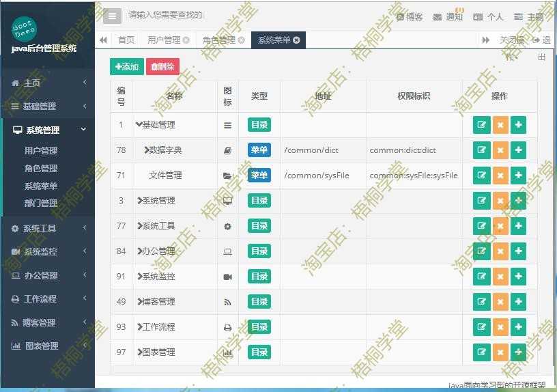Edit the 系统工具 table row

pyautogui.click(x=481, y=225)
